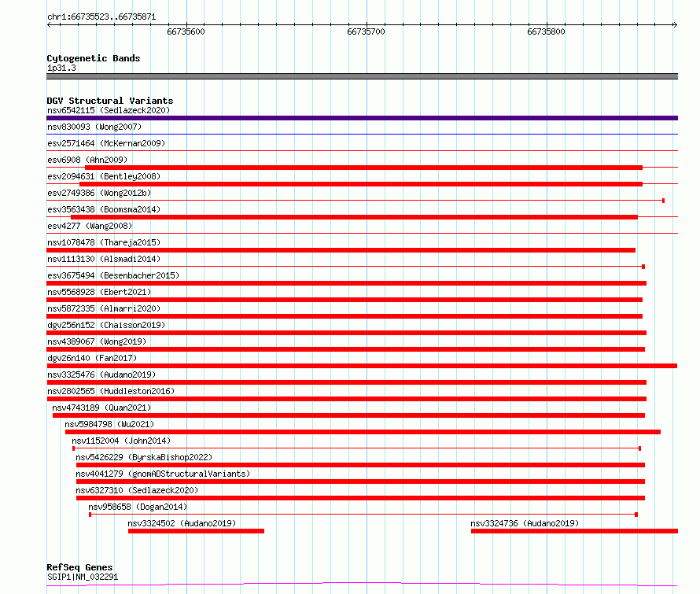The height and width of the screenshot is (594, 700).
Task: Click the right arrowhead of the ruler
Action: point(675,25)
